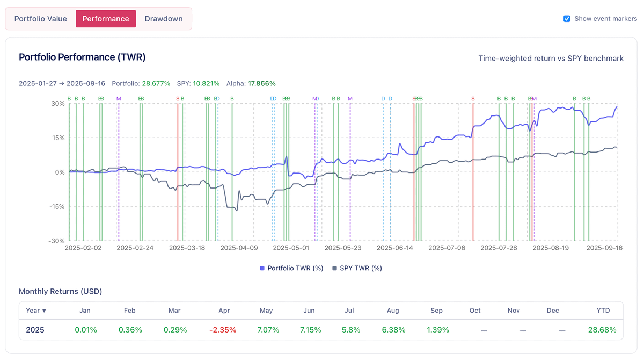This screenshot has width=644, height=361.
Task: Click the Portfolio: 28.677% stat
Action: [x=141, y=83]
